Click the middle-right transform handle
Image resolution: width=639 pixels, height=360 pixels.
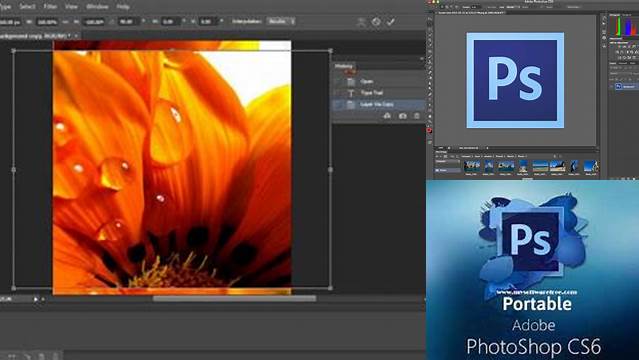coord(330,170)
